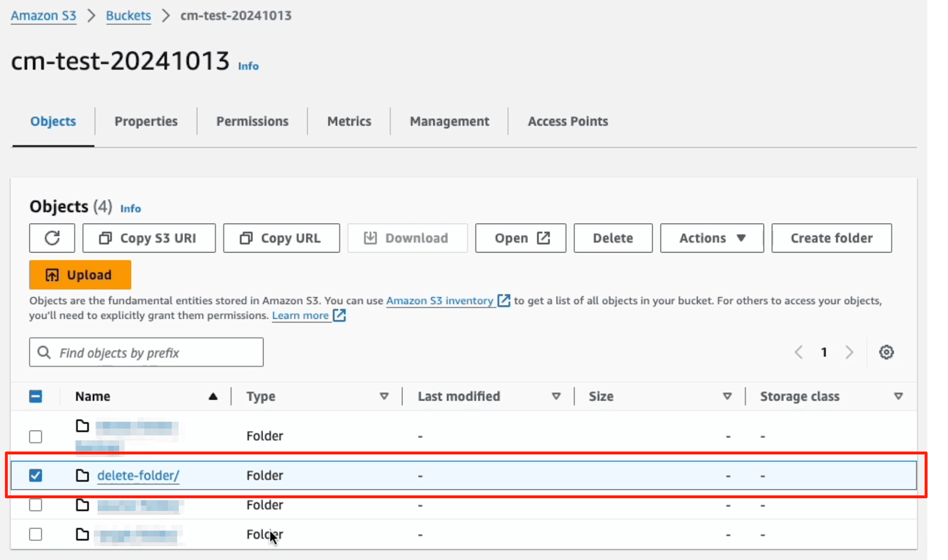Go to next page arrow
This screenshot has height=560, width=948.
pos(849,352)
